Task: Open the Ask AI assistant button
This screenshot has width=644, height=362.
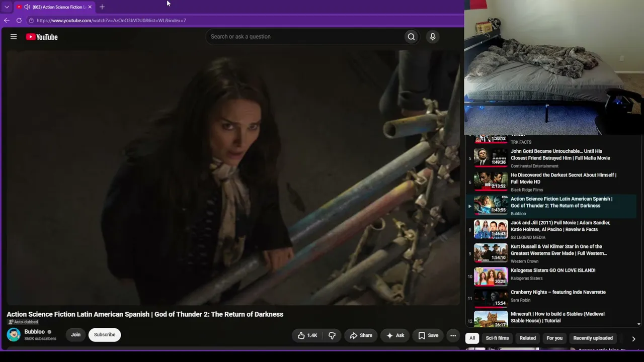Action: click(395, 335)
